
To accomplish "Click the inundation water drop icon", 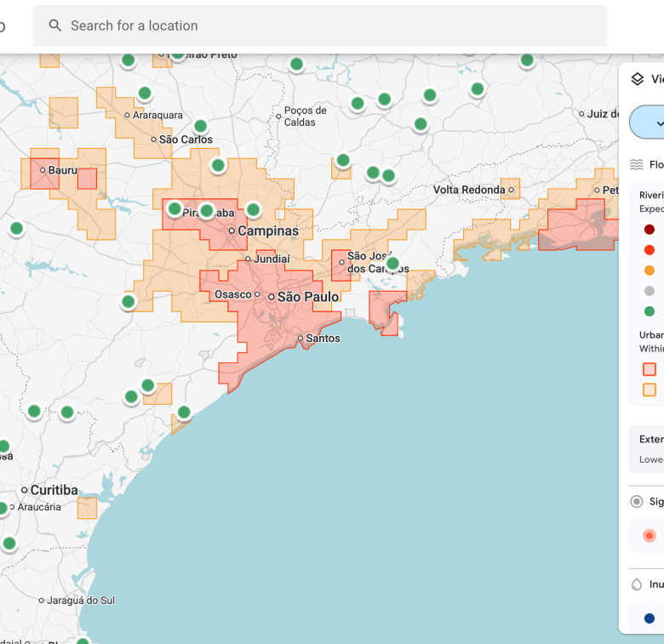I will tap(637, 584).
